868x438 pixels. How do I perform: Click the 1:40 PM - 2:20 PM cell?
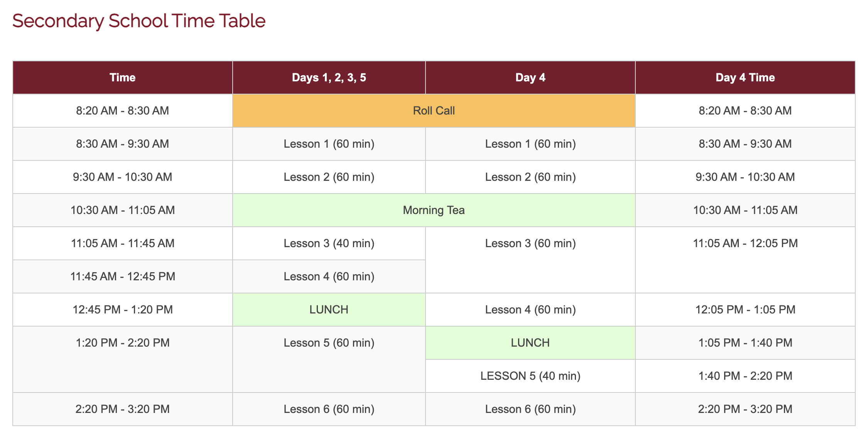tap(745, 376)
